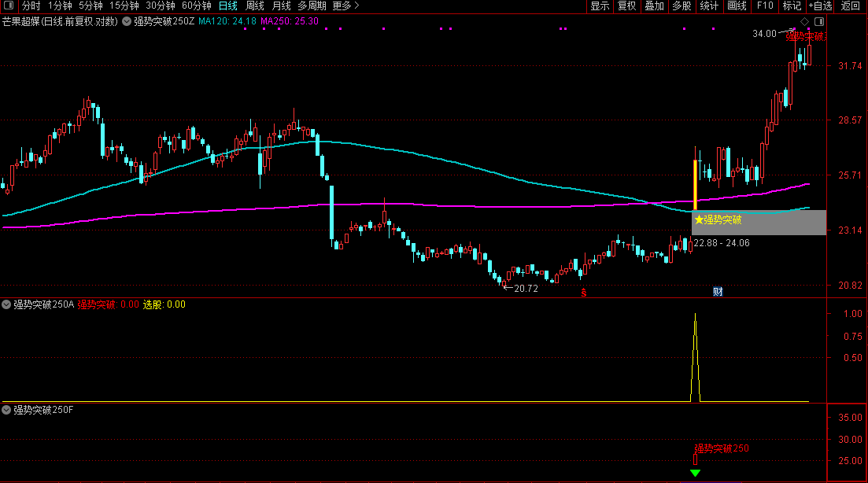Click the panel layout icon at top-left
The image size is (868, 483).
(x=9, y=6)
